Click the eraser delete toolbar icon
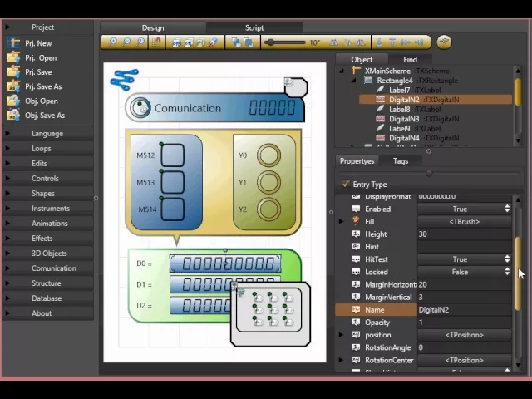Viewport: 532px width, 399px height. tap(214, 42)
